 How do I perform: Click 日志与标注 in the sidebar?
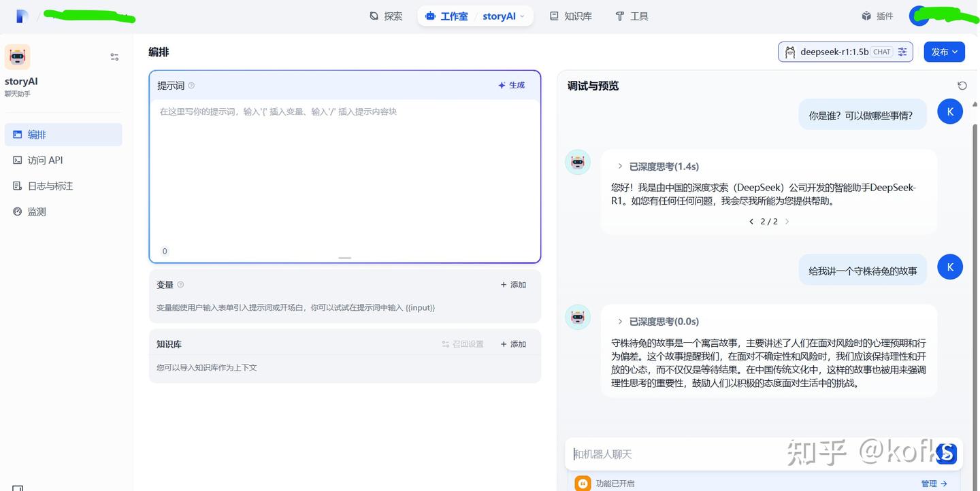[49, 185]
